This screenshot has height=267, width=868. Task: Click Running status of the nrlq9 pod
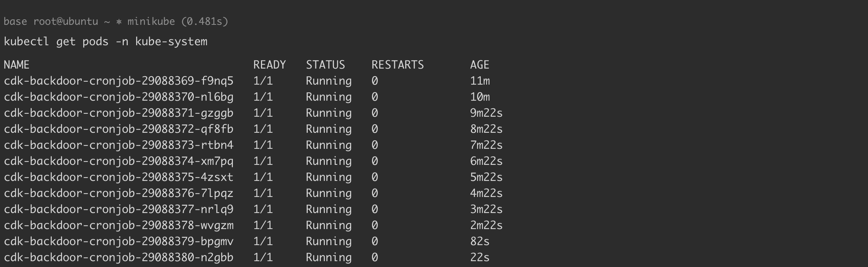click(329, 209)
